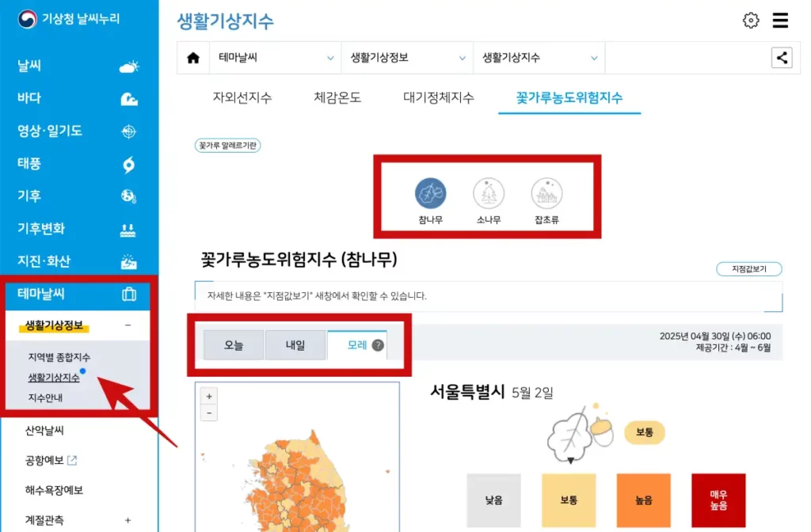Click the 꽃가루 알레르기란 button
811x532 pixels.
click(227, 146)
